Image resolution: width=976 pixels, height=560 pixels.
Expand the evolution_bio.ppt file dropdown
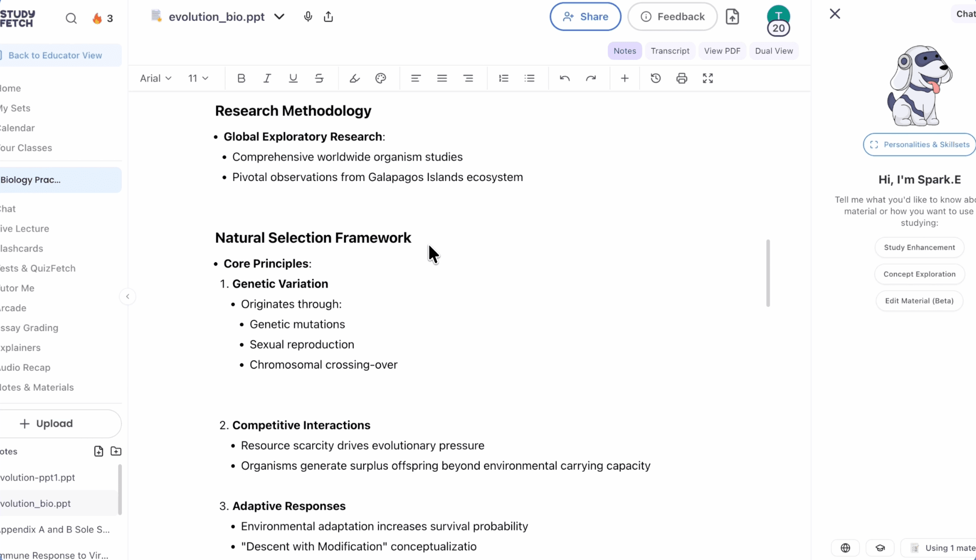pos(279,17)
